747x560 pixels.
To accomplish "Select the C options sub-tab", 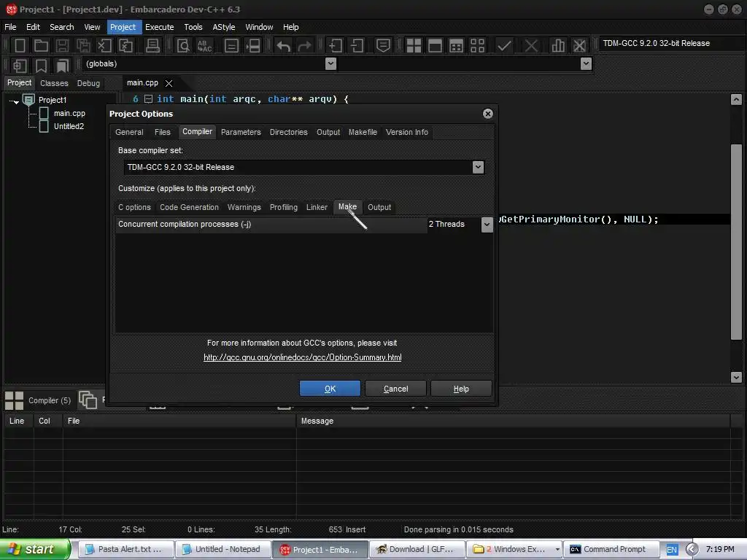I will 134,208.
